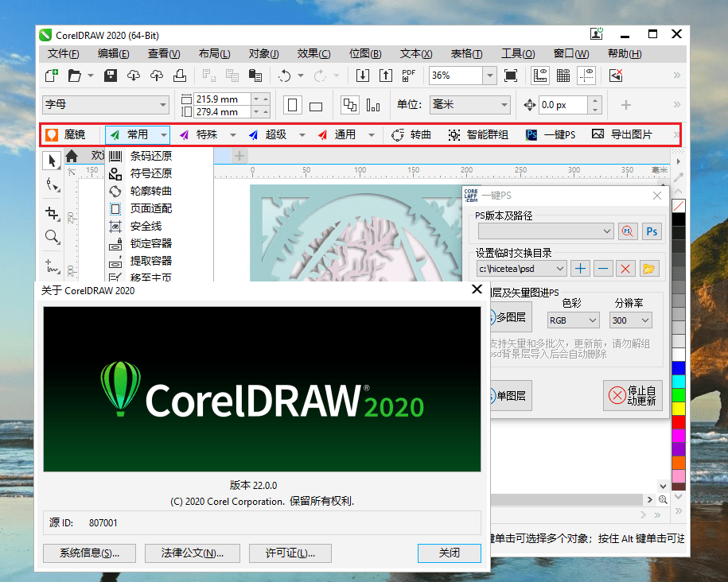
Task: Open the Welcome home tab icon
Action: click(72, 156)
